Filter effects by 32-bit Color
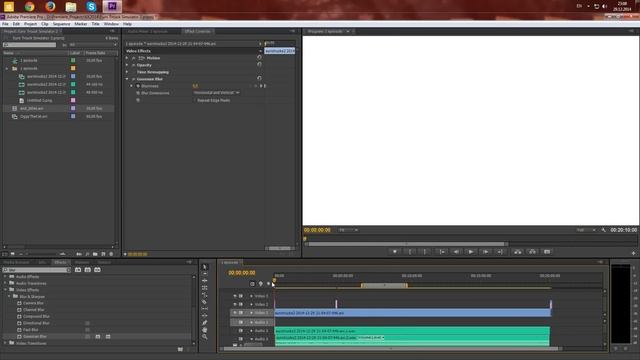This screenshot has height=360, width=640. pos(88,270)
